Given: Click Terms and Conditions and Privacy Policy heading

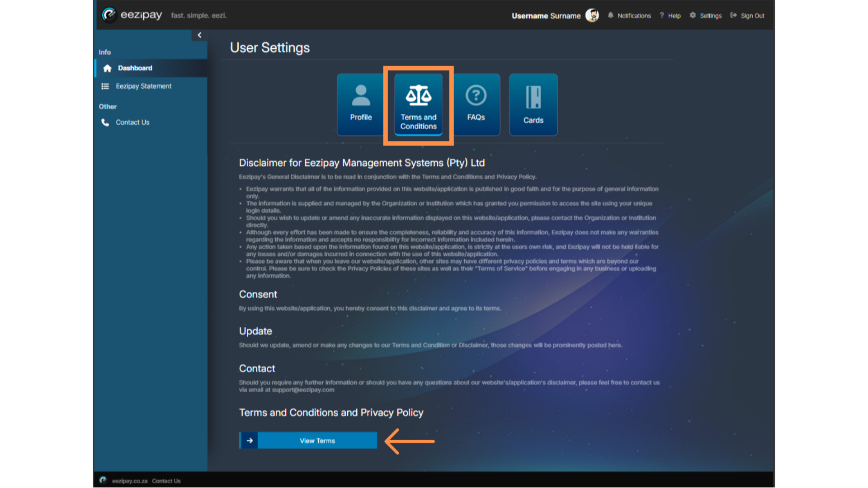Looking at the screenshot, I should 331,413.
